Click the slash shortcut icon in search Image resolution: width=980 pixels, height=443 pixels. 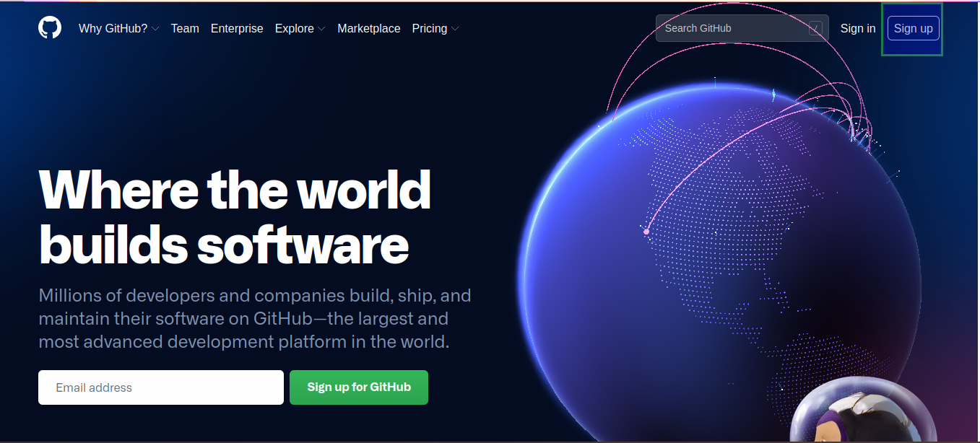(815, 29)
